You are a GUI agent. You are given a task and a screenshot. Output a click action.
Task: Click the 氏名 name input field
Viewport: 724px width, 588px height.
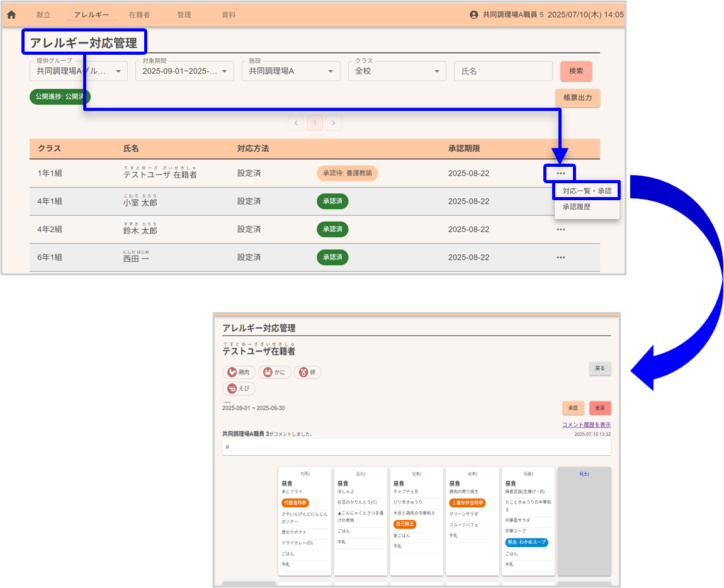502,71
